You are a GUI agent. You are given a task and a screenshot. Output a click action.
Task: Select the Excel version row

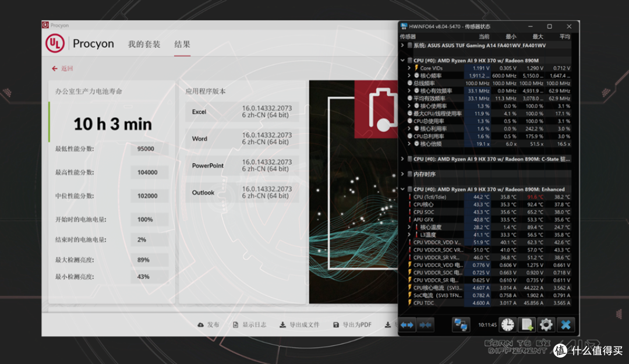coord(242,112)
